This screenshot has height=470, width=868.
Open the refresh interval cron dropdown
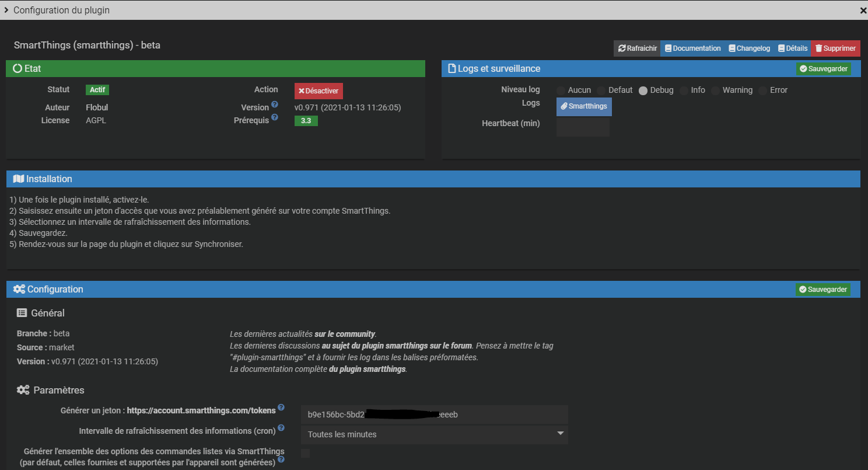434,434
